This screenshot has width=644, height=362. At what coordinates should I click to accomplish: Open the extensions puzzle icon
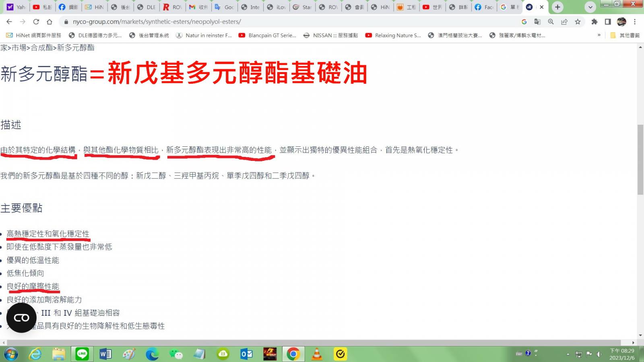[594, 22]
